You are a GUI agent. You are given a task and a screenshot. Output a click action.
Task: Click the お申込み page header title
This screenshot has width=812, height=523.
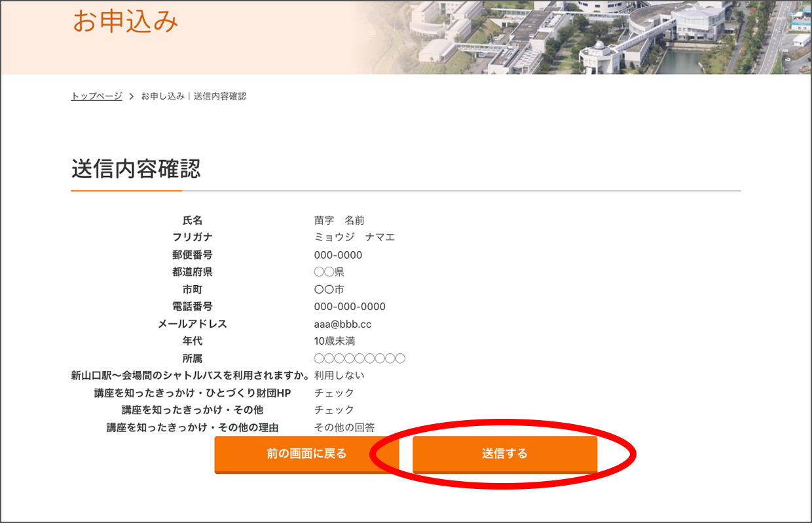tap(125, 23)
